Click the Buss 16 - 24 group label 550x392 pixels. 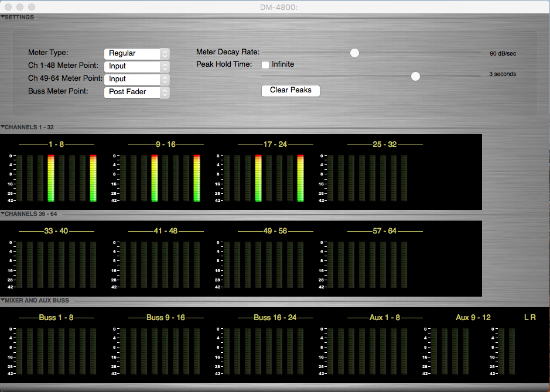coord(275,317)
